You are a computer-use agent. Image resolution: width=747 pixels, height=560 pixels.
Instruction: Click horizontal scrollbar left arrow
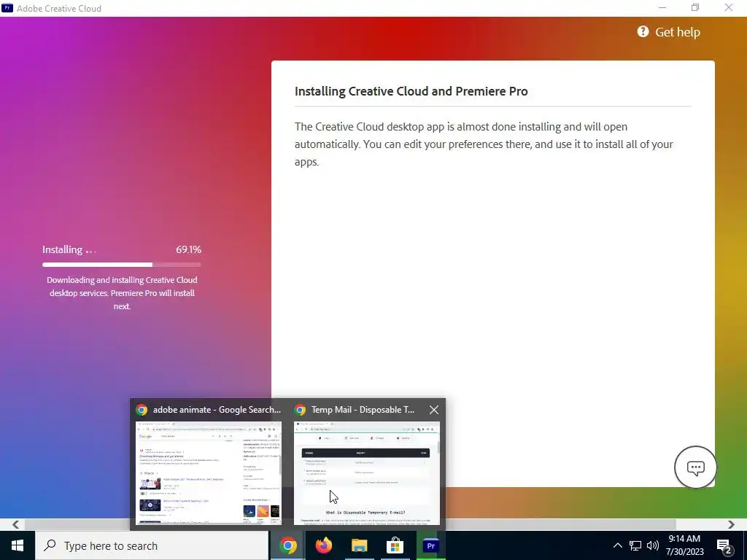(x=15, y=524)
